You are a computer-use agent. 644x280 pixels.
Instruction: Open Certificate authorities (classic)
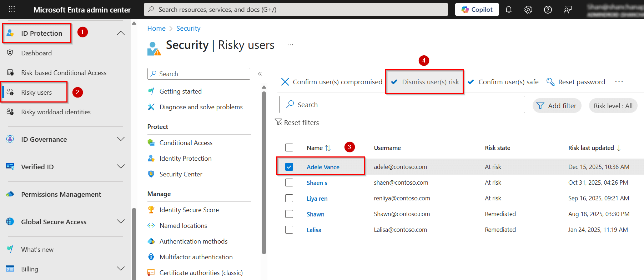tap(201, 273)
